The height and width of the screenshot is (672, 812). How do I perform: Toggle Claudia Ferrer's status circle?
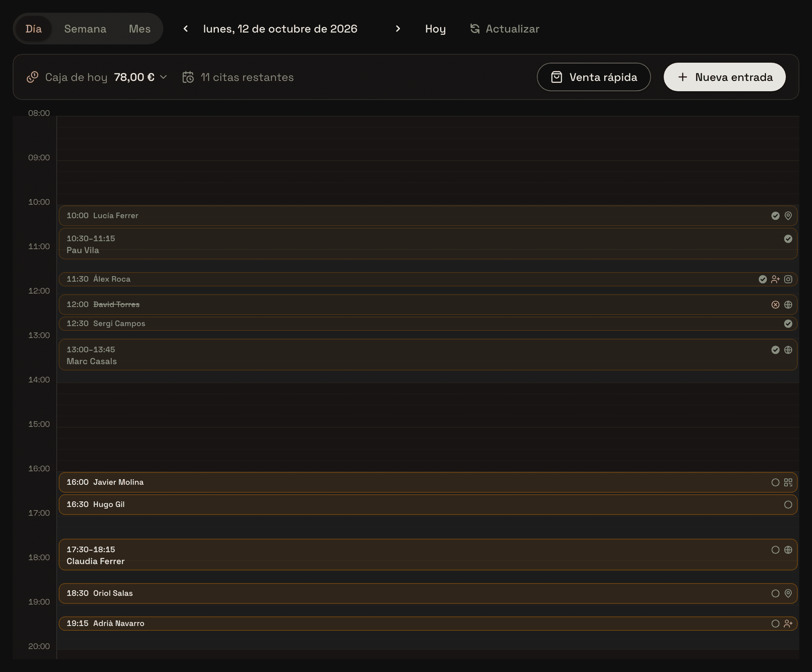click(x=776, y=550)
